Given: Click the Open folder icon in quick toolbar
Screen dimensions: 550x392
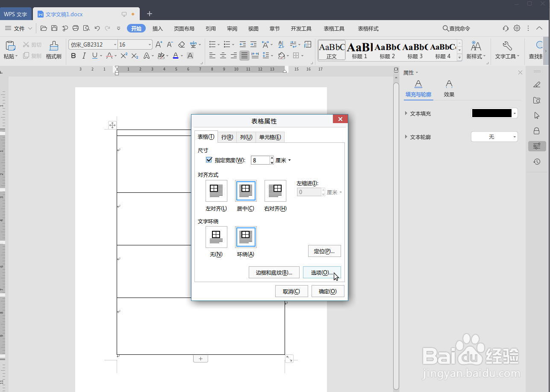Looking at the screenshot, I should (x=44, y=29).
